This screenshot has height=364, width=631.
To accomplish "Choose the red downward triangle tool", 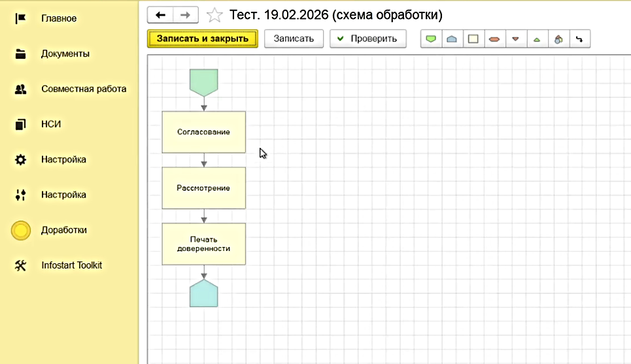I will tap(515, 39).
